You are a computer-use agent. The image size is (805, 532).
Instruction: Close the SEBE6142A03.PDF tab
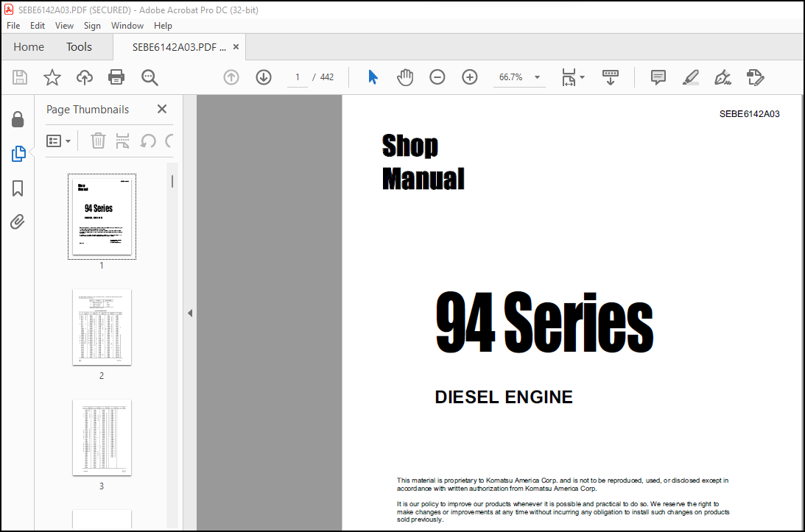point(236,46)
